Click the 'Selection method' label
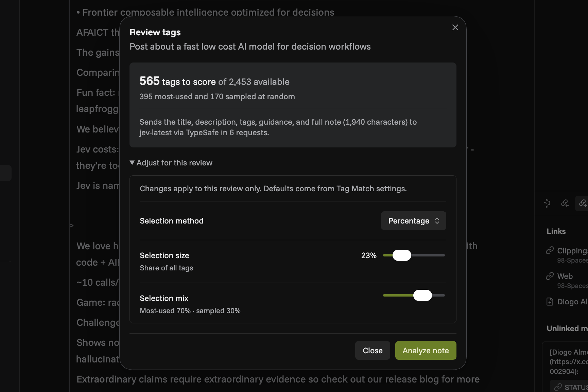This screenshot has height=392, width=588. pos(171,221)
